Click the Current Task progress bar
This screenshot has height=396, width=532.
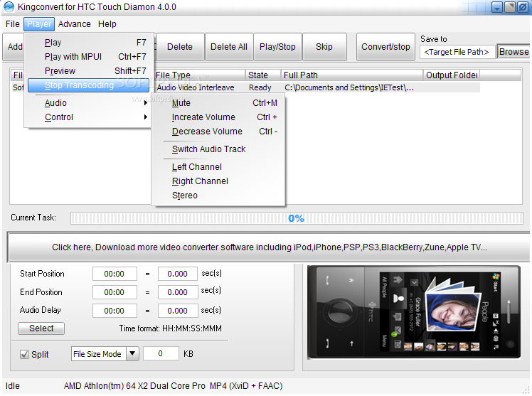[x=297, y=218]
